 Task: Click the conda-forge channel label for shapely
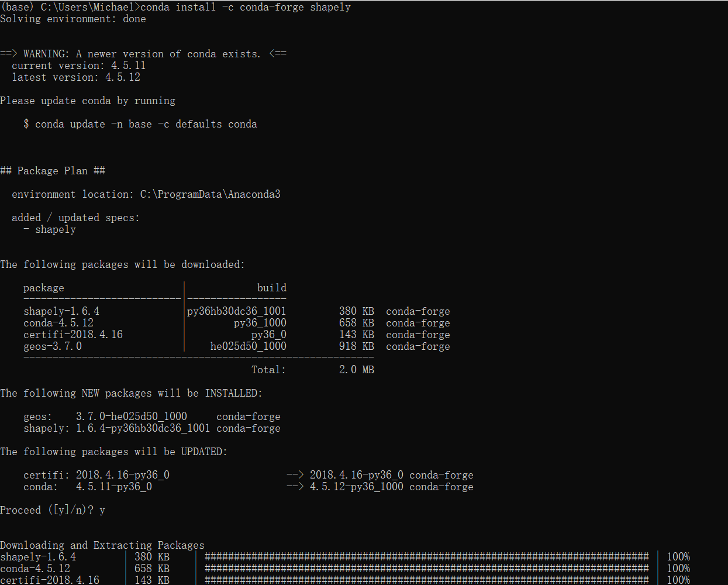tap(418, 311)
